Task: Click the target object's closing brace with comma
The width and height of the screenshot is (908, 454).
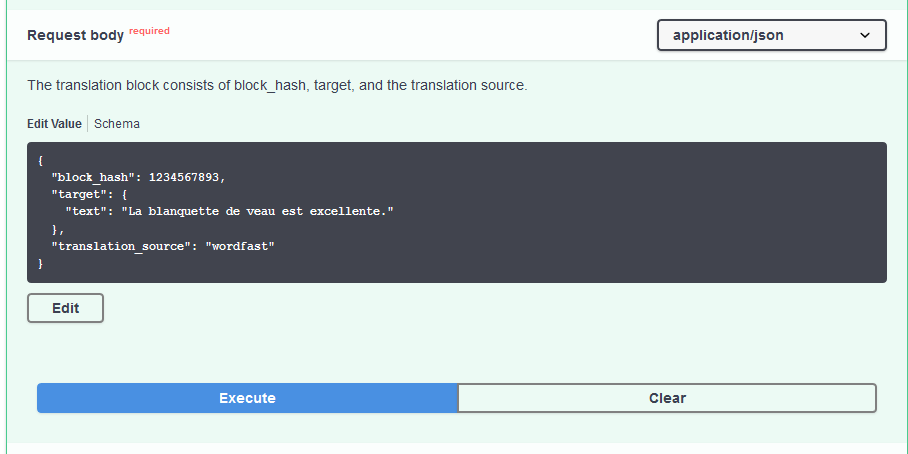Action: (x=58, y=229)
